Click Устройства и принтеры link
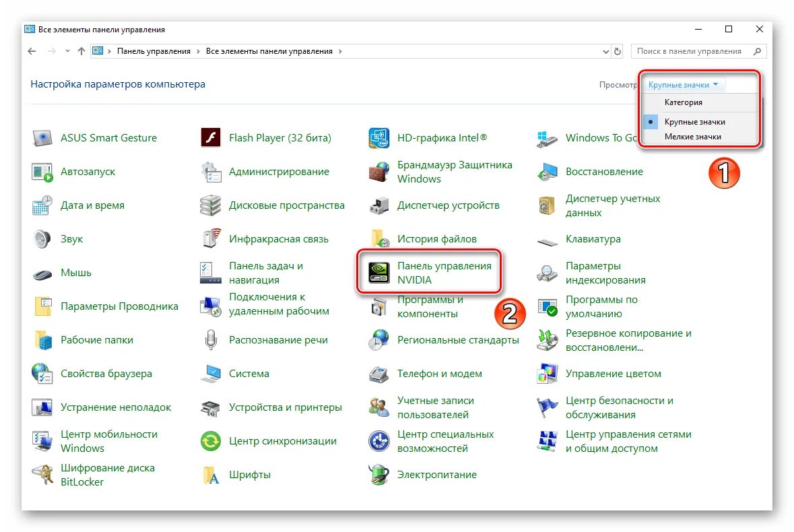Image resolution: width=794 pixels, height=532 pixels. [285, 407]
